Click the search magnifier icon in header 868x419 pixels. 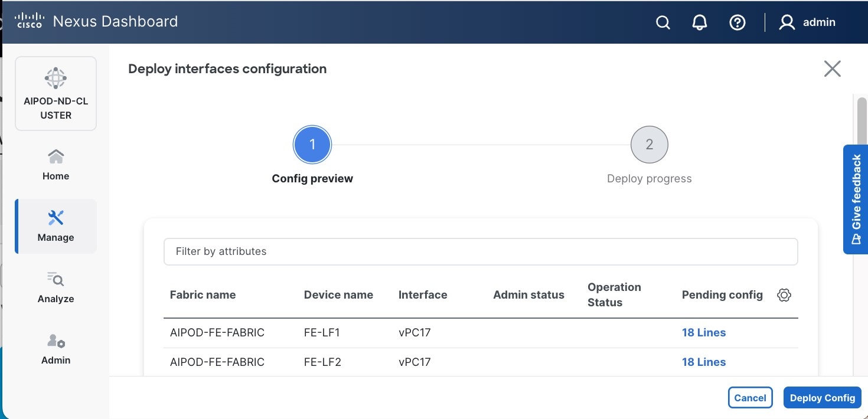click(x=663, y=22)
